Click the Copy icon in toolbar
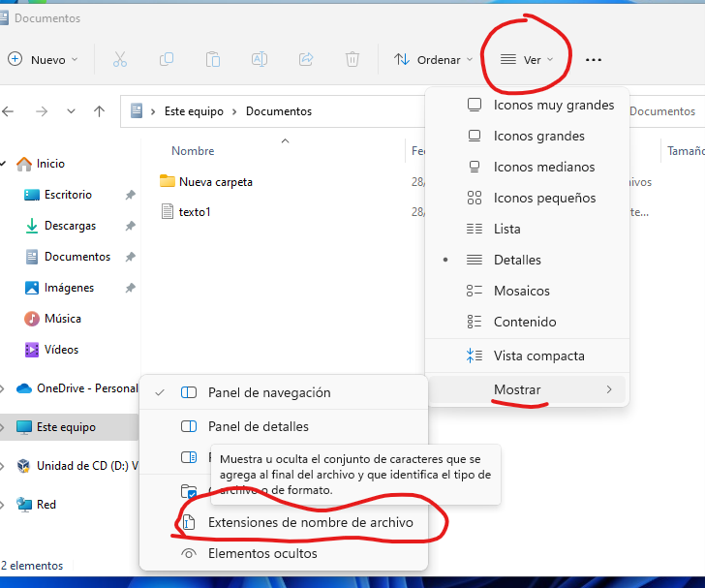This screenshot has width=705, height=588. click(167, 60)
